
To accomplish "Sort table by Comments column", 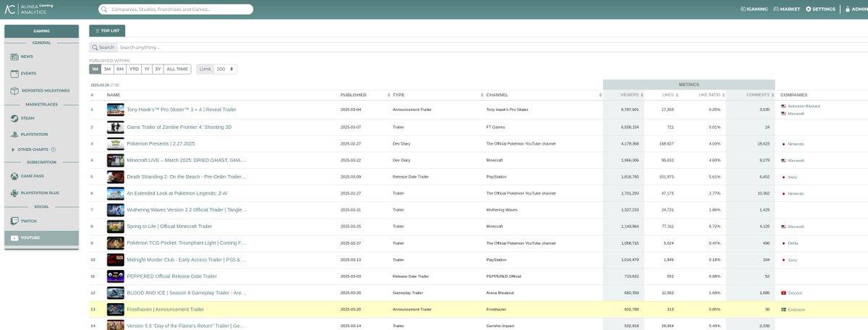I will (771, 95).
